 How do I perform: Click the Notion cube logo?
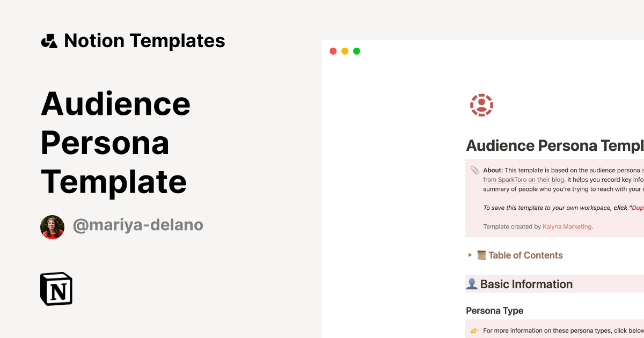(56, 289)
